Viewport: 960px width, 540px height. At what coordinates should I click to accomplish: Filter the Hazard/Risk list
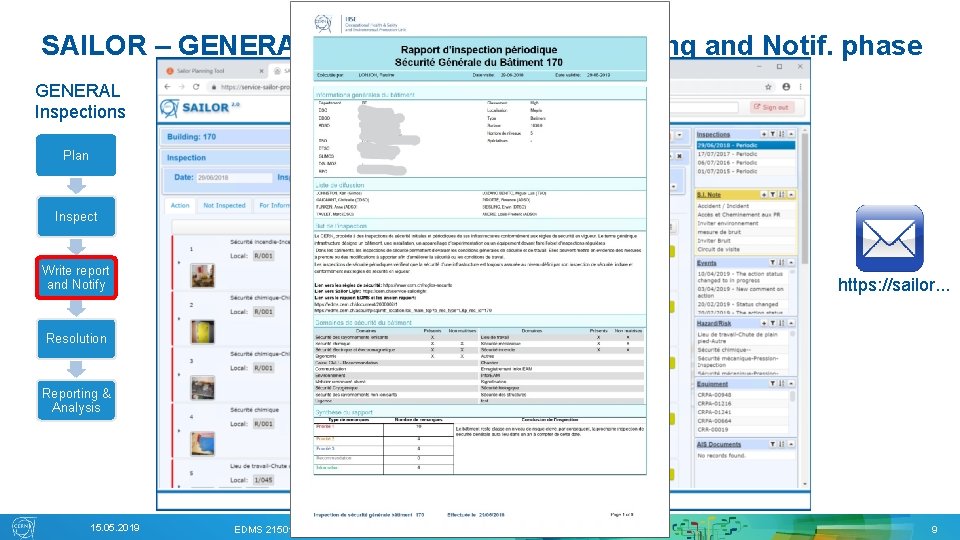(x=773, y=323)
